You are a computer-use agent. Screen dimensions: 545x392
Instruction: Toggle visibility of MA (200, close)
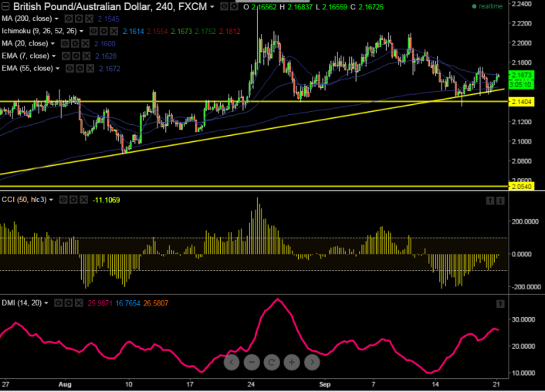point(66,18)
